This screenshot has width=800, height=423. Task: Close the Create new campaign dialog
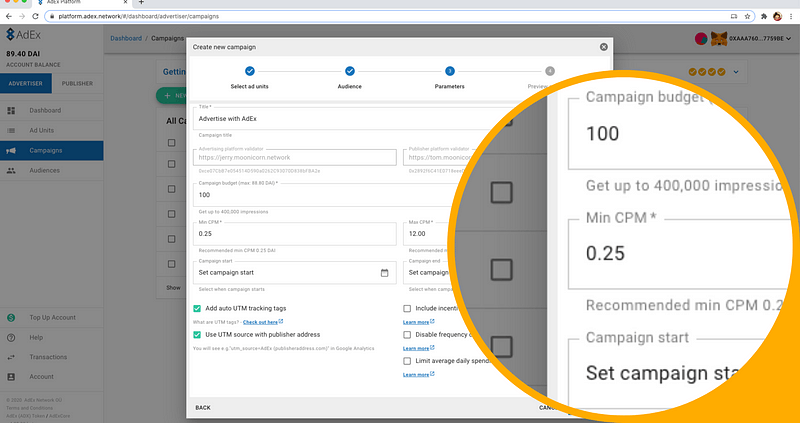pos(604,47)
